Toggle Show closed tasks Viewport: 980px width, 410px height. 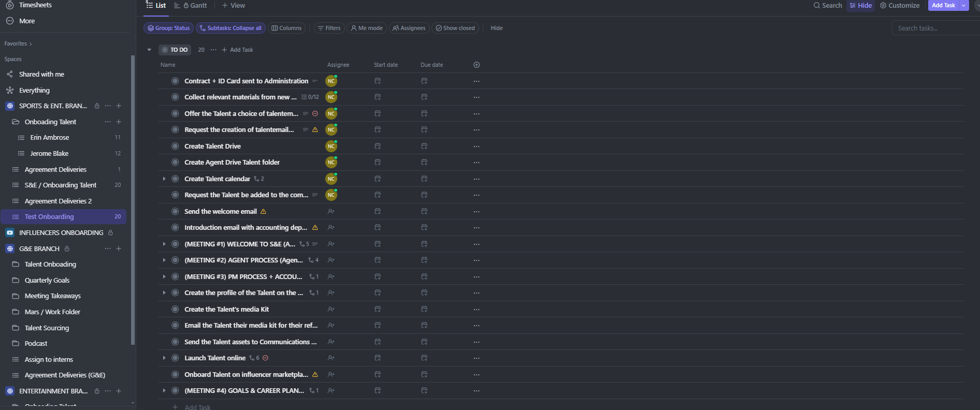(x=455, y=28)
